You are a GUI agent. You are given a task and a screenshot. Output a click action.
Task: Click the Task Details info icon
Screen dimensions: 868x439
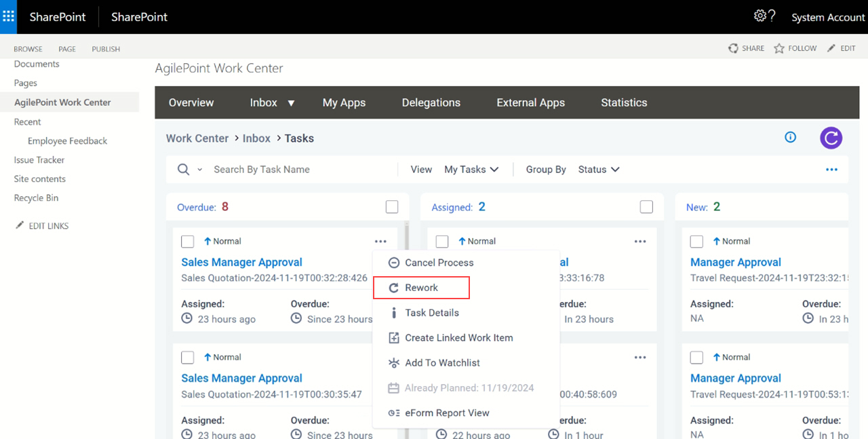pos(393,313)
